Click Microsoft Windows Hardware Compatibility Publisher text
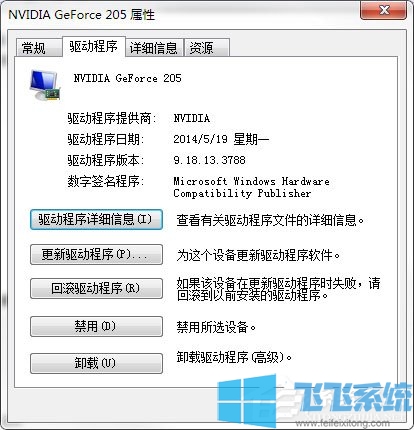 coord(251,187)
